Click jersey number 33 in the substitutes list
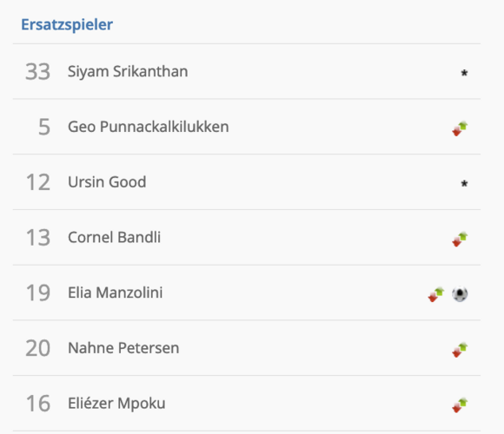This screenshot has width=504, height=434. coord(38,71)
